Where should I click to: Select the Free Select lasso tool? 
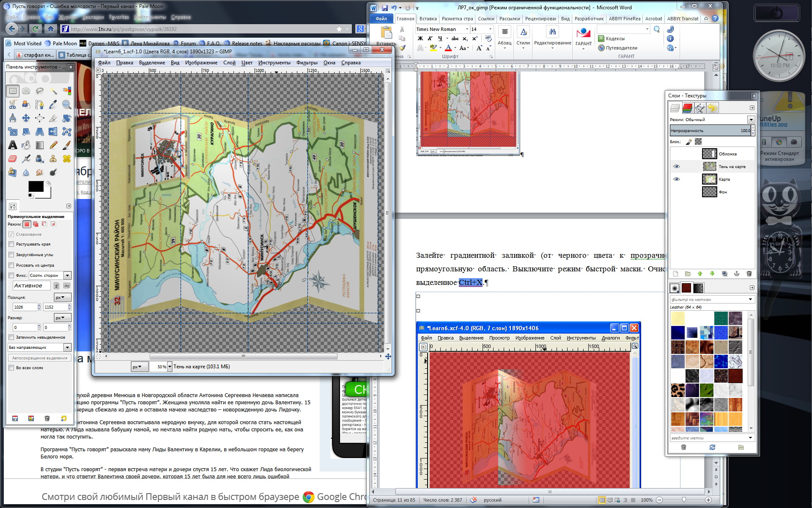tap(40, 91)
